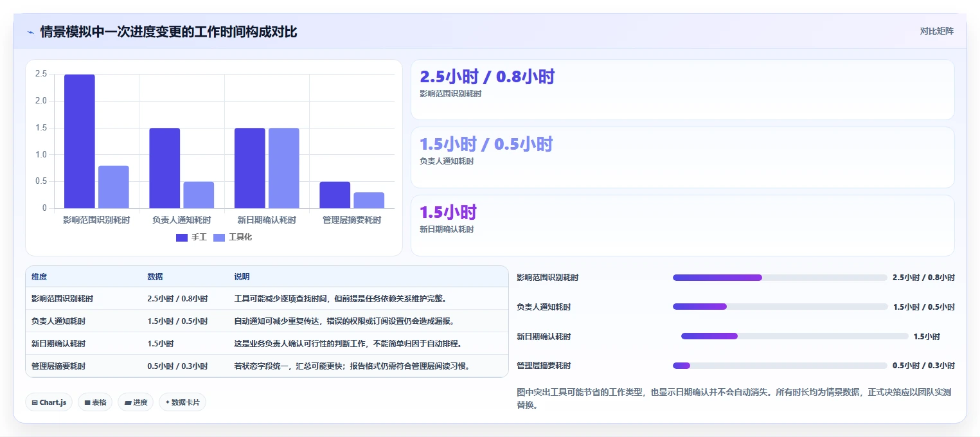This screenshot has width=980, height=437.
Task: Click the Chart.js chip
Action: [x=49, y=402]
